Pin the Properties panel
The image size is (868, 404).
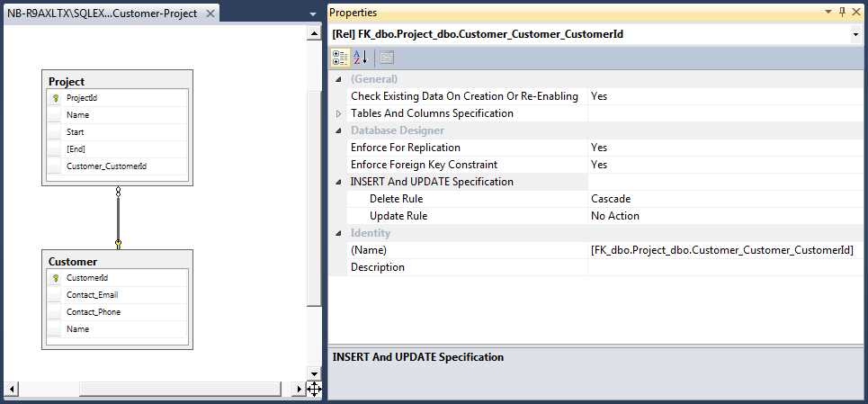click(x=843, y=12)
